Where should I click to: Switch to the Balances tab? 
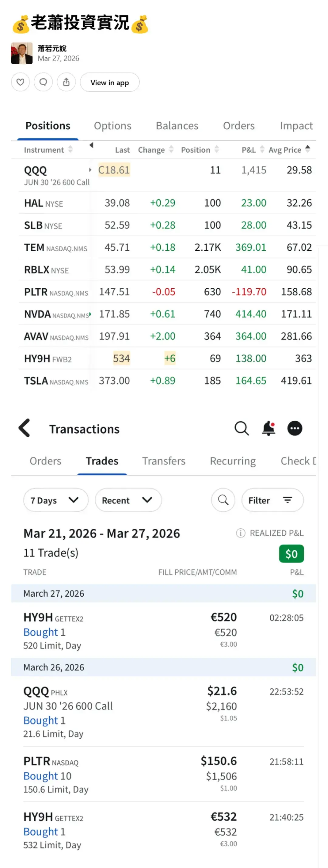(x=177, y=126)
